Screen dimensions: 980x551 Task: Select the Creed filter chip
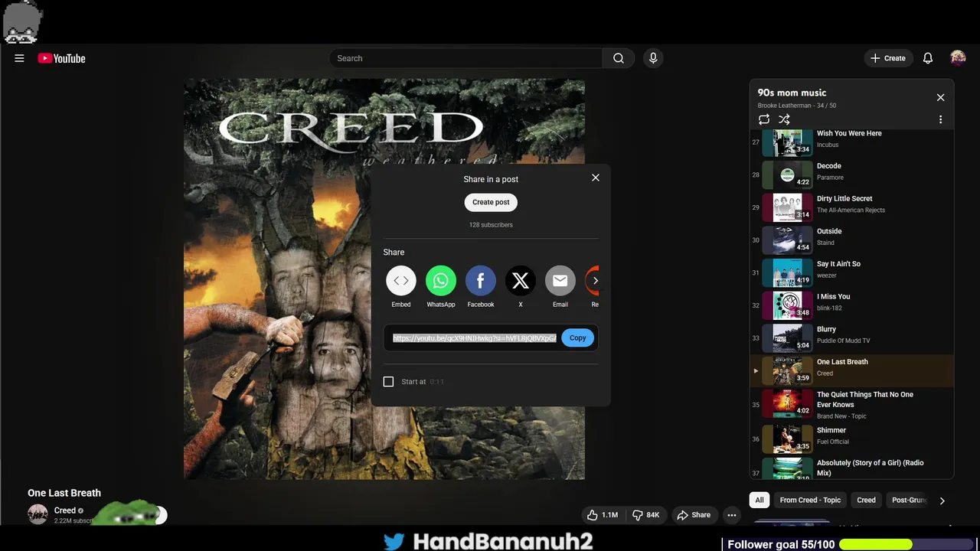point(866,500)
